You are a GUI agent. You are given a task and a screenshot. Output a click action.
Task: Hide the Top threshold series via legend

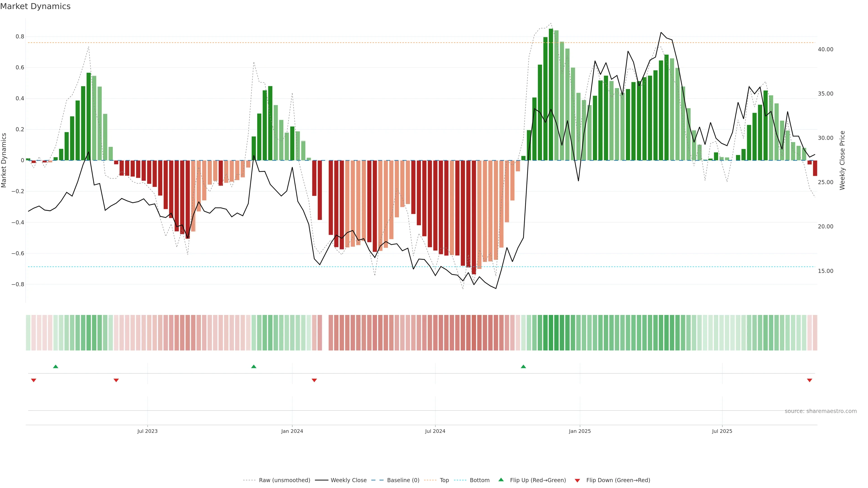(444, 480)
